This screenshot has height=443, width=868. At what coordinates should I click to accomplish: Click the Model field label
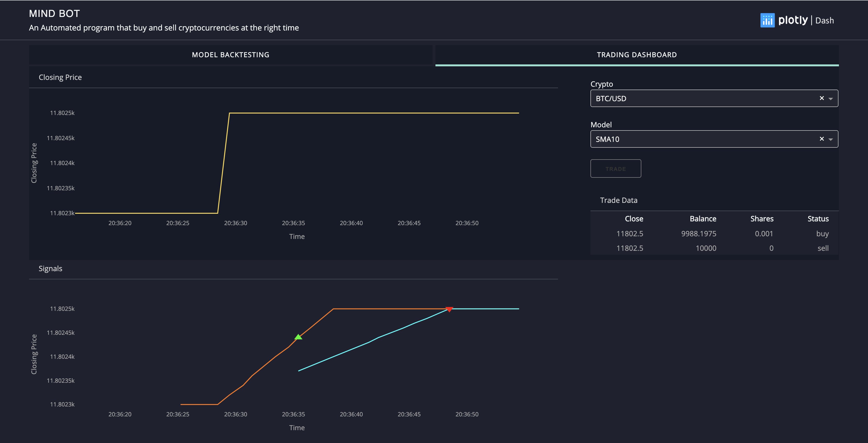coord(601,125)
